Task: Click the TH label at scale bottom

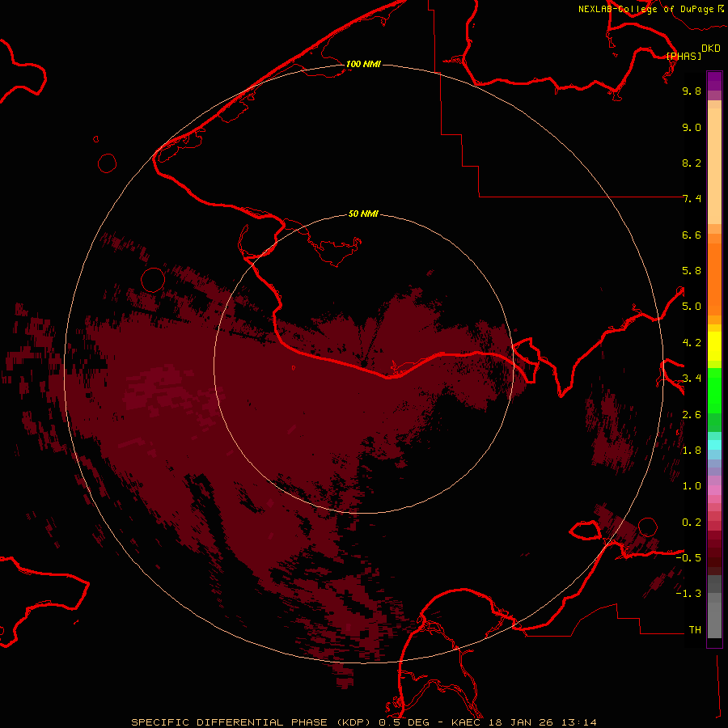Action: click(x=695, y=630)
